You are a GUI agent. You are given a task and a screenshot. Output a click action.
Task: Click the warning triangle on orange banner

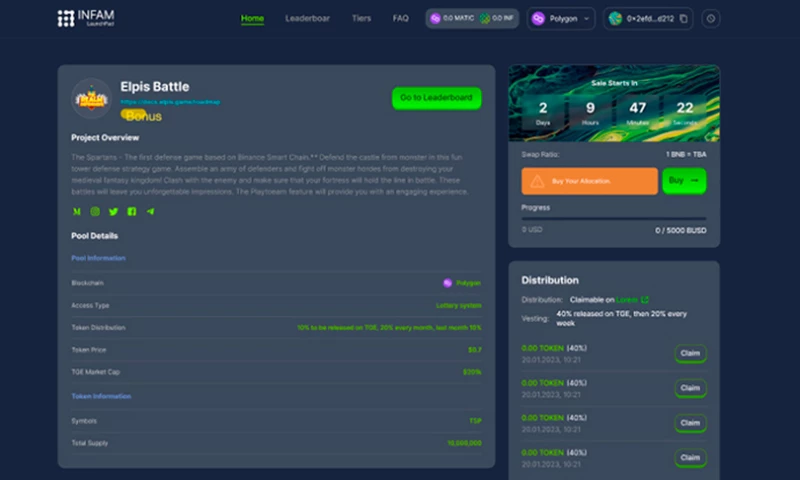click(x=537, y=181)
